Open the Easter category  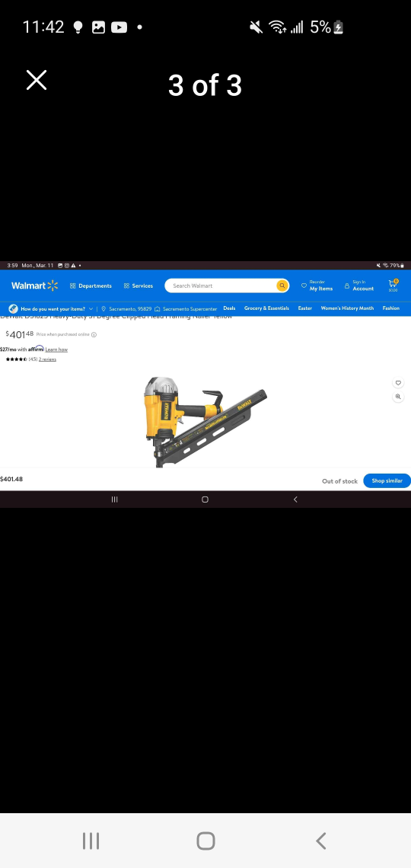pyautogui.click(x=304, y=308)
